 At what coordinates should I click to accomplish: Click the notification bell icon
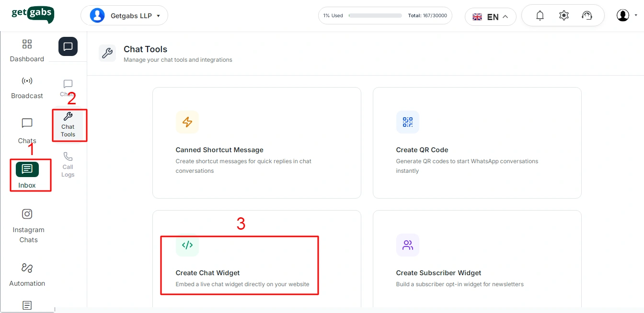[540, 16]
